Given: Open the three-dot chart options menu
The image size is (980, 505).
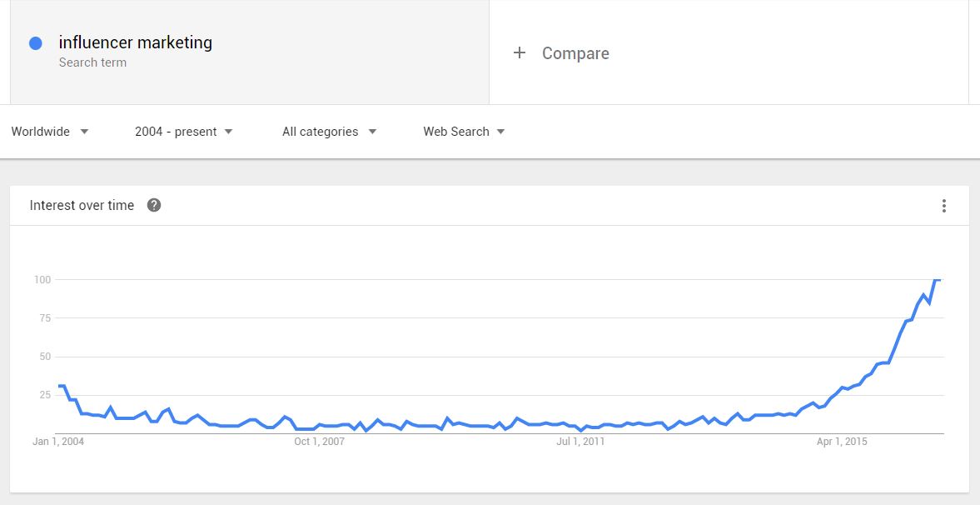Looking at the screenshot, I should (x=943, y=206).
